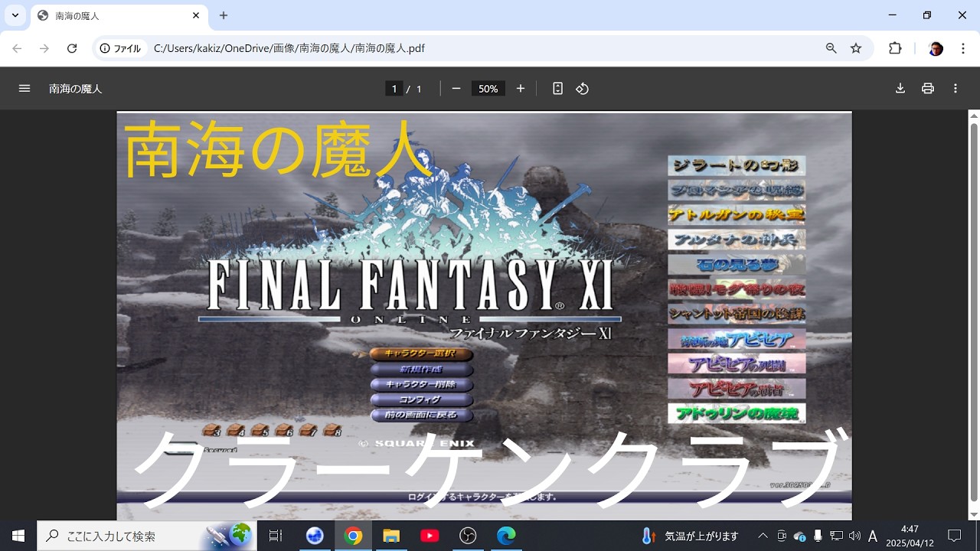Go back to previous page

pos(17,48)
